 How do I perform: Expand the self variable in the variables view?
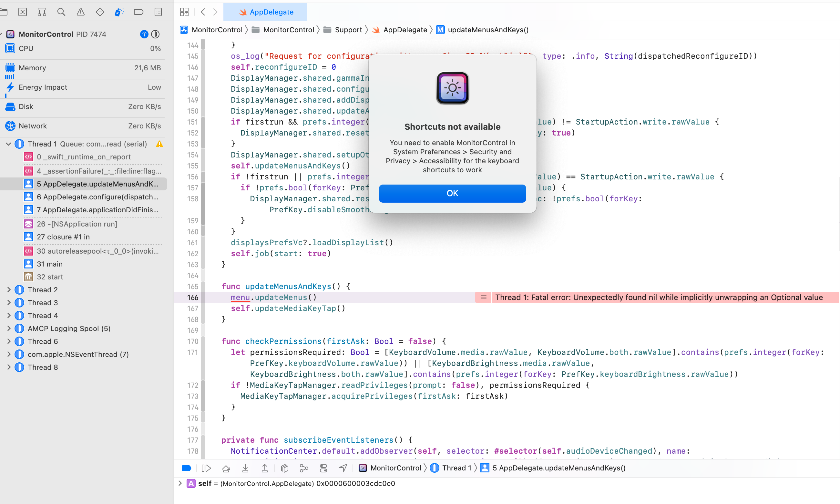(180, 483)
